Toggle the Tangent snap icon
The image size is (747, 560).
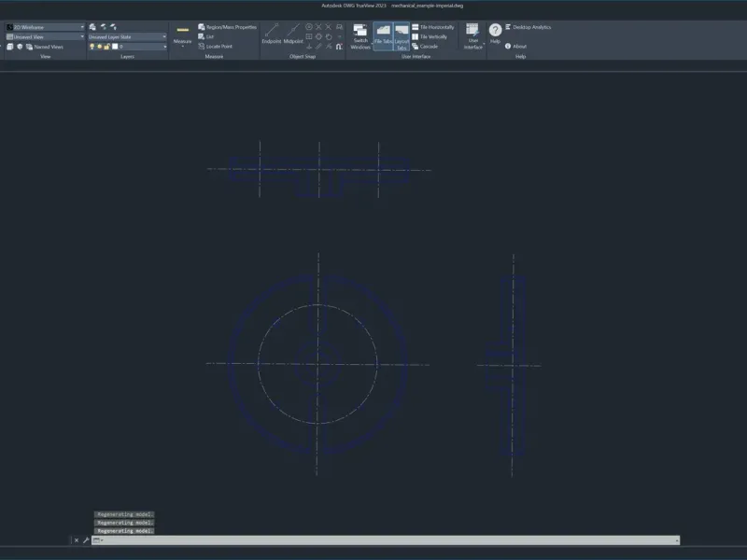(329, 36)
